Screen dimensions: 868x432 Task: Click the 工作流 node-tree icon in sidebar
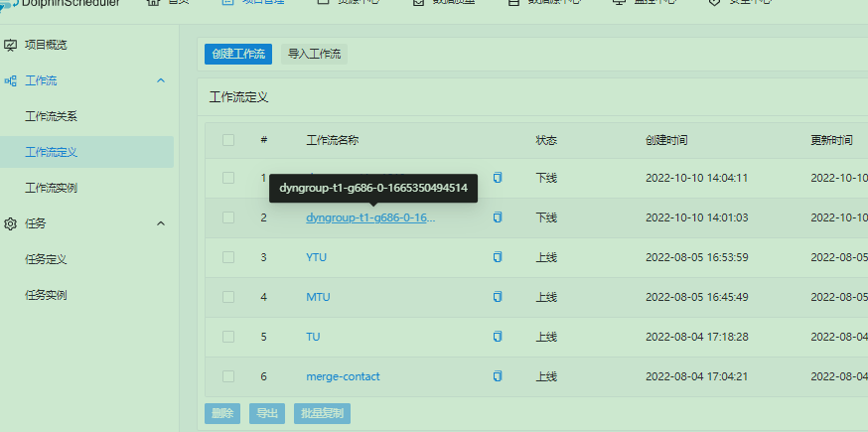11,81
